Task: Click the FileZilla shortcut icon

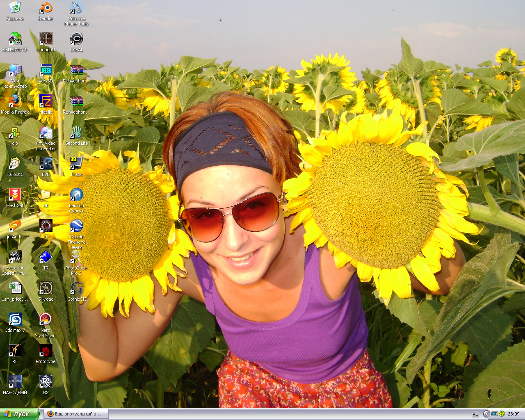Action: [46, 101]
